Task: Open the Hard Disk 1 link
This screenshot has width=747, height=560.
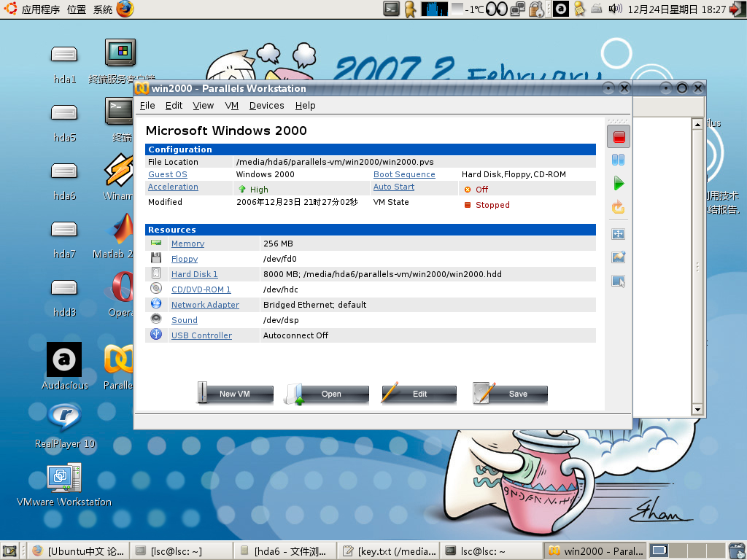Action: [x=194, y=274]
